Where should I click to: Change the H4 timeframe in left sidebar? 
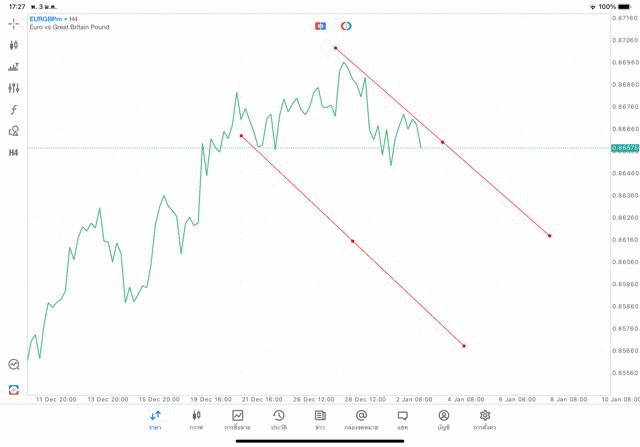tap(14, 153)
